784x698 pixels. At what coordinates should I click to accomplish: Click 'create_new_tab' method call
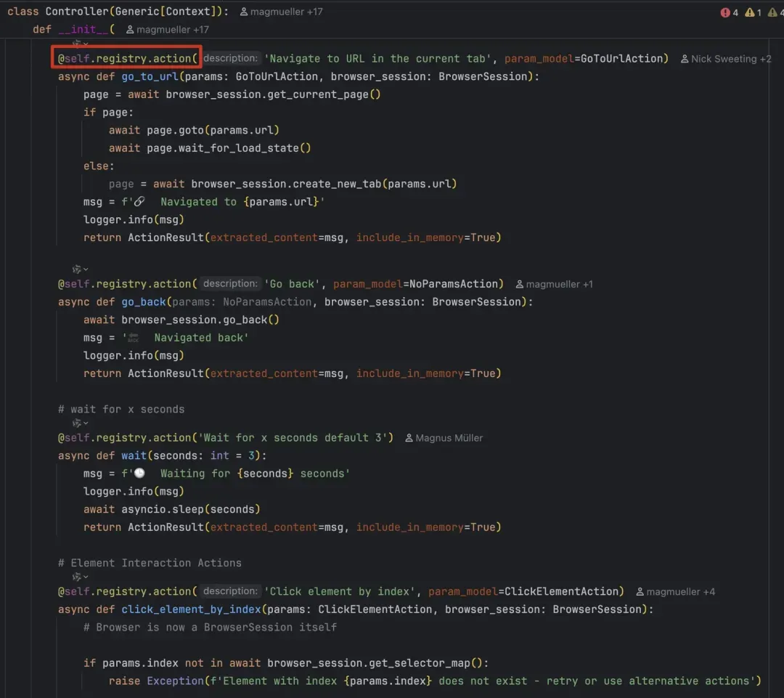(x=337, y=184)
